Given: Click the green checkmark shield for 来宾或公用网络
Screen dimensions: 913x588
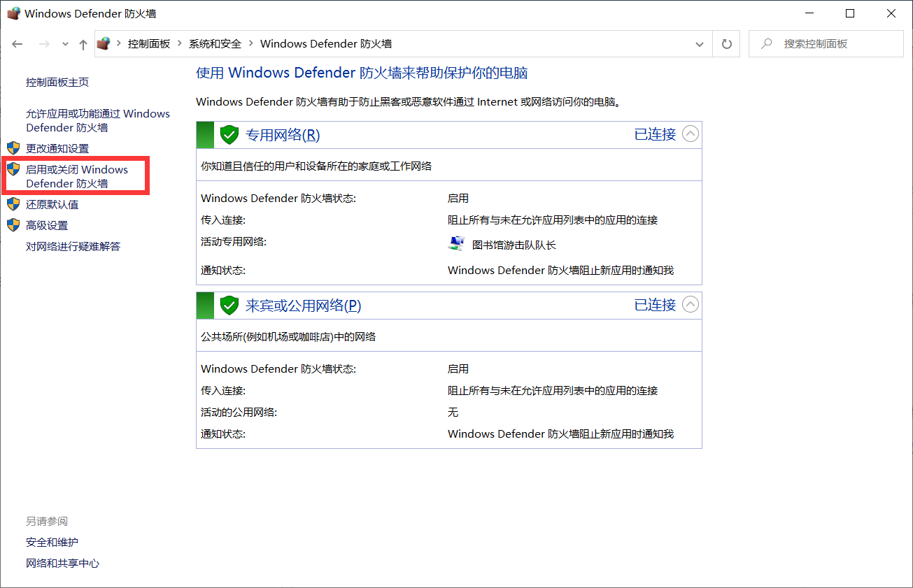Looking at the screenshot, I should 229,305.
